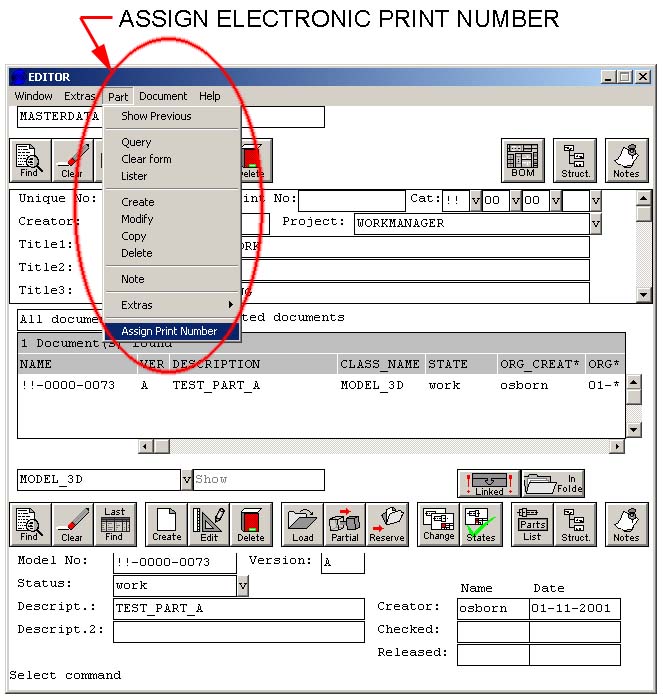Select Show Previous from Part menu
The height and width of the screenshot is (700, 663).
click(156, 116)
